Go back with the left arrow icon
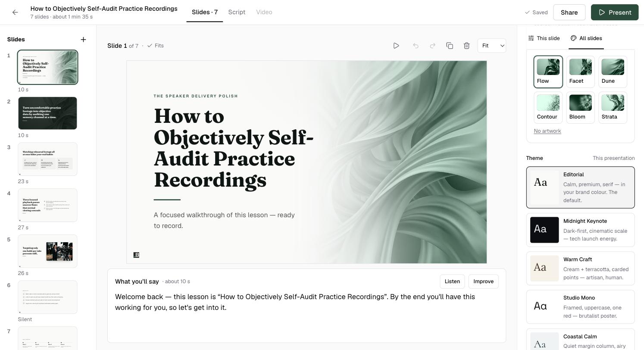 tap(15, 12)
